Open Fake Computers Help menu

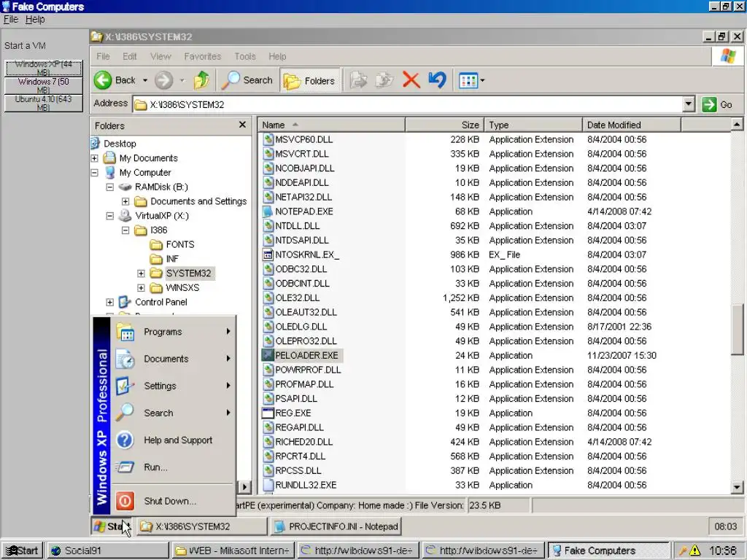(35, 19)
